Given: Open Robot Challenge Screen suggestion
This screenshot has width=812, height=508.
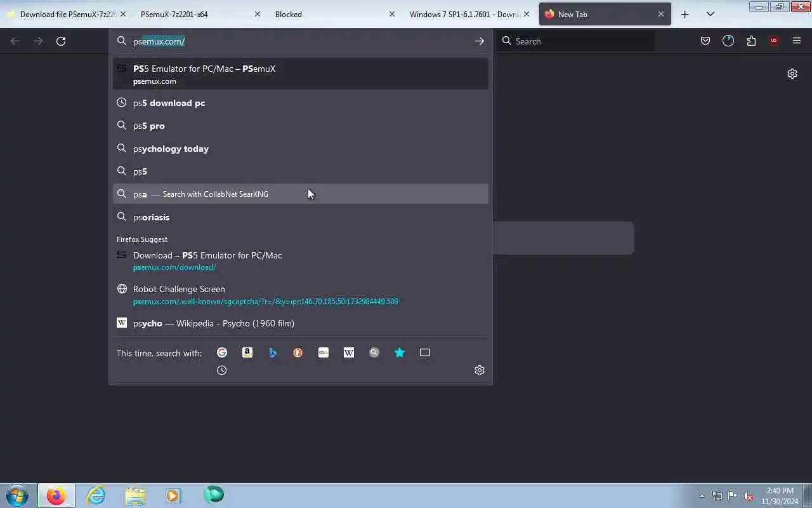Looking at the screenshot, I should [301, 295].
